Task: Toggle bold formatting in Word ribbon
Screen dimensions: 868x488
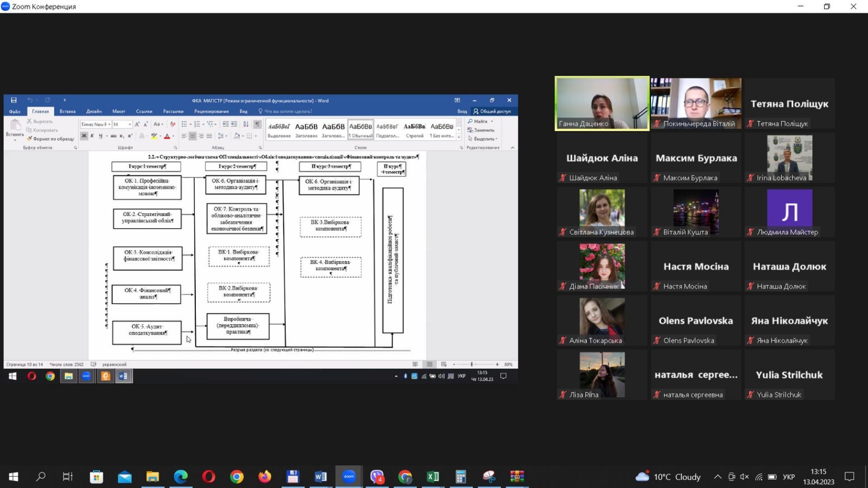Action: tap(84, 136)
